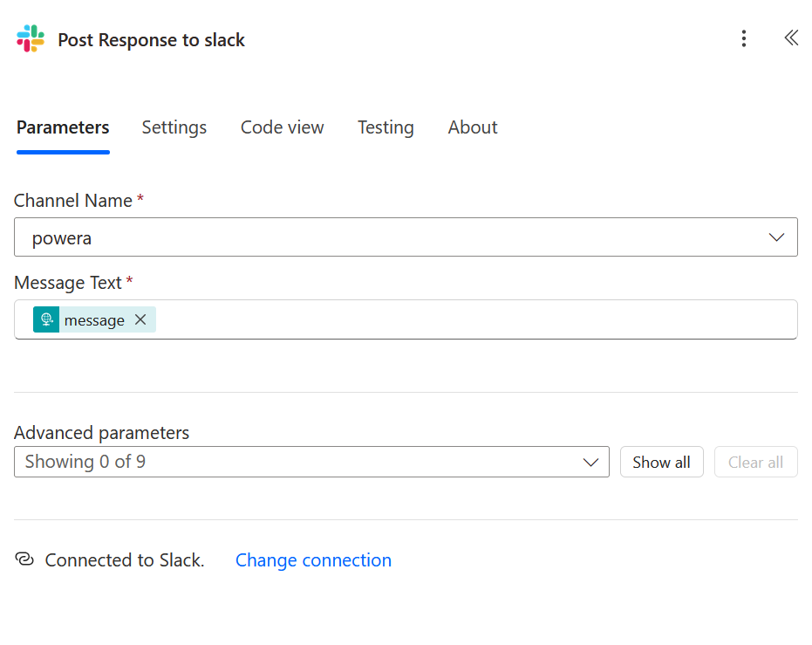Remove the message token with its X
This screenshot has width=812, height=645.
[140, 320]
